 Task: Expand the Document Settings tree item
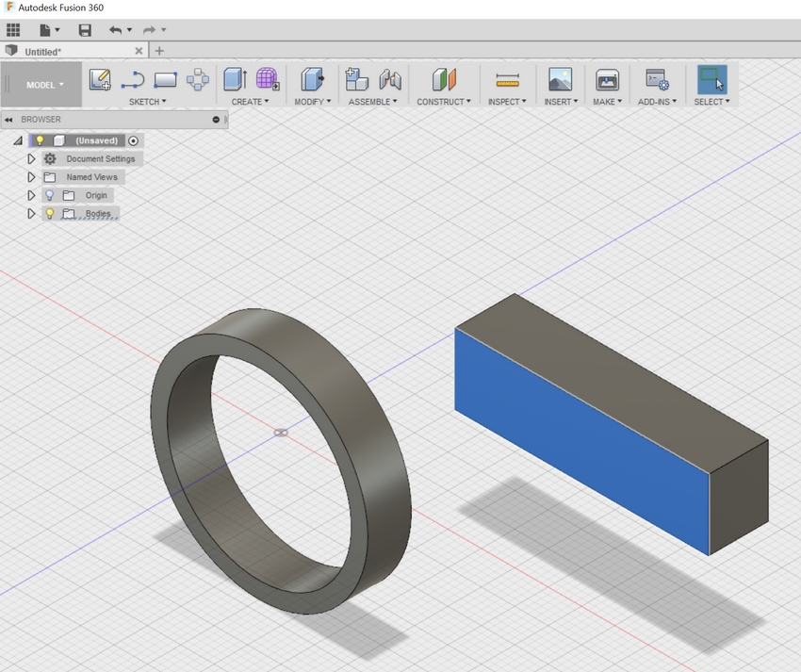pos(31,158)
